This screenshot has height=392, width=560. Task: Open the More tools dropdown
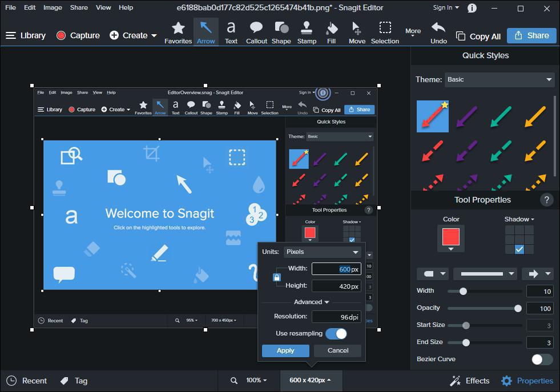pos(413,32)
